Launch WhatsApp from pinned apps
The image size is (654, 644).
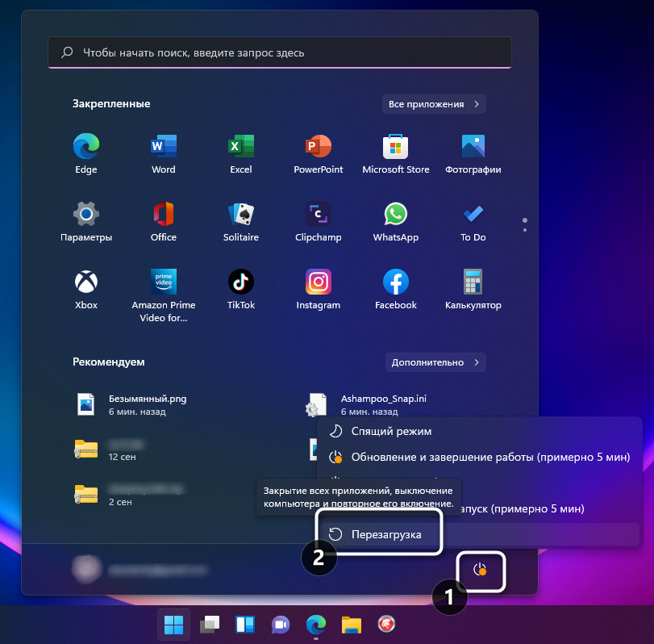(x=395, y=219)
